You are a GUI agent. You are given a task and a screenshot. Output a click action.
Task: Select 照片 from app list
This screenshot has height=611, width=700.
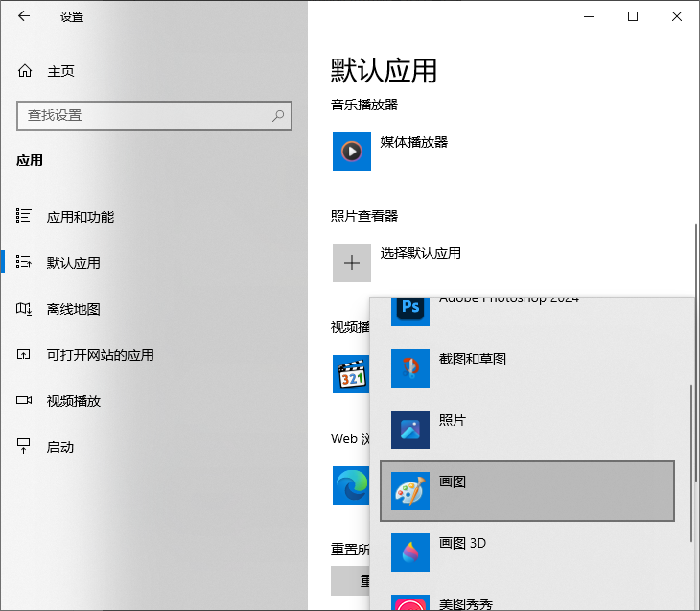pos(526,430)
